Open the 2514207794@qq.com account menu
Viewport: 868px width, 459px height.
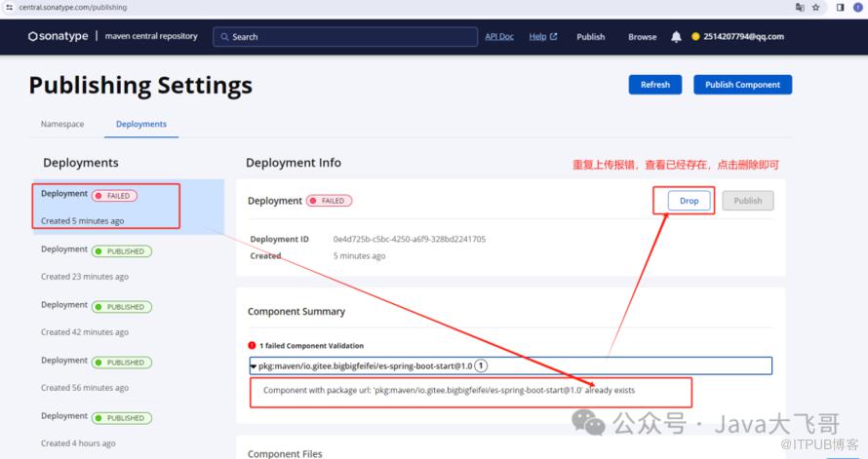738,36
